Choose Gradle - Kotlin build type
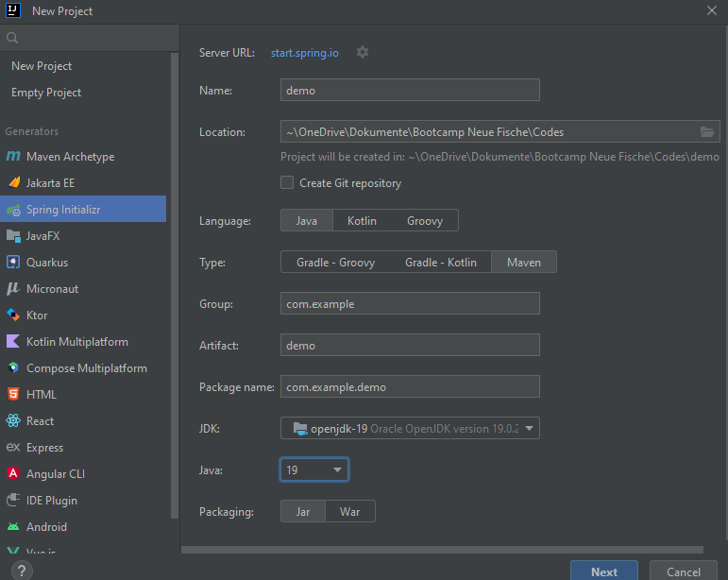The width and height of the screenshot is (728, 580). point(441,263)
